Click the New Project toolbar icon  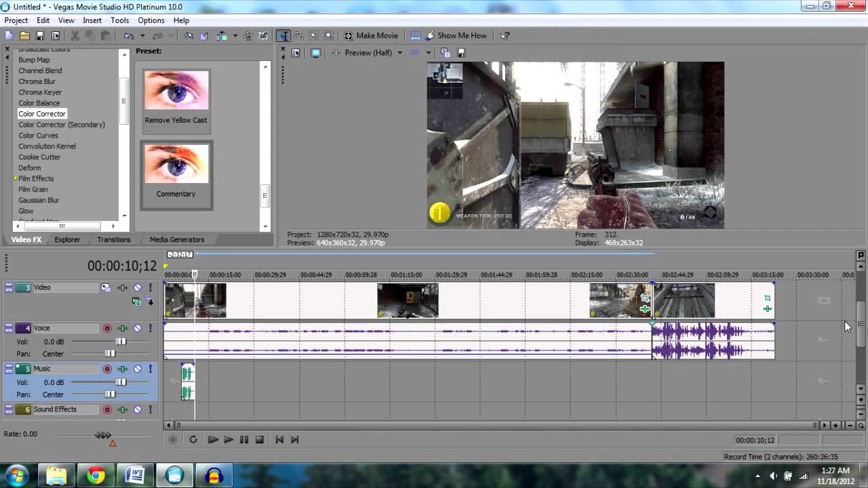(9, 36)
